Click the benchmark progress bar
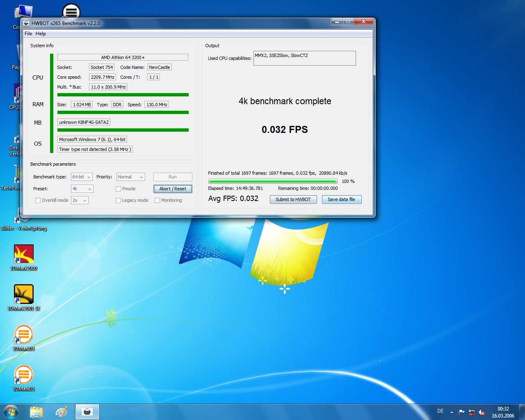 [273, 181]
